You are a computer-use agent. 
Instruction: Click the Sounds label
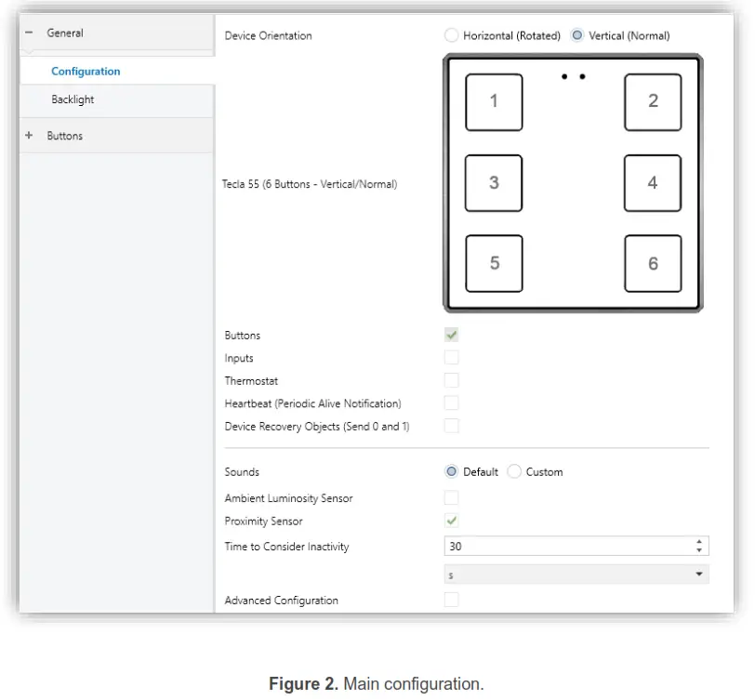tap(242, 472)
